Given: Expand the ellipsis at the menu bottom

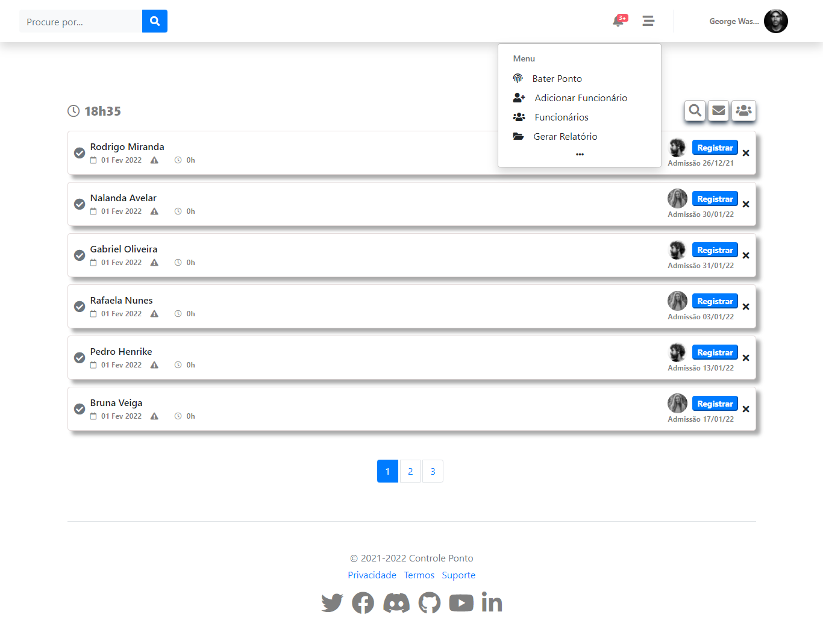Looking at the screenshot, I should click(x=579, y=154).
